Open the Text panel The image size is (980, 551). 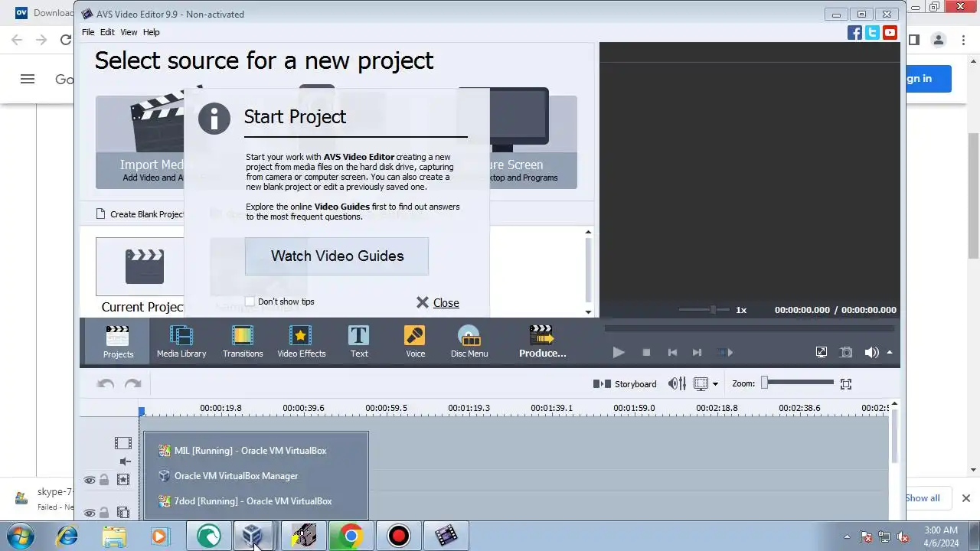point(359,341)
